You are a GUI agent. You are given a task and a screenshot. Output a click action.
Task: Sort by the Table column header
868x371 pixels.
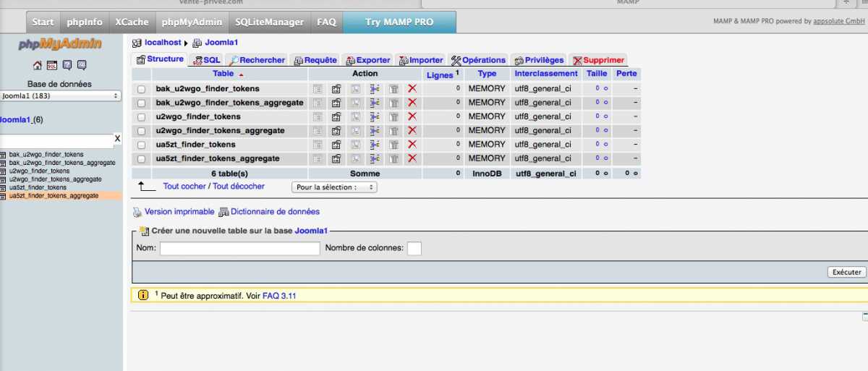pos(224,74)
